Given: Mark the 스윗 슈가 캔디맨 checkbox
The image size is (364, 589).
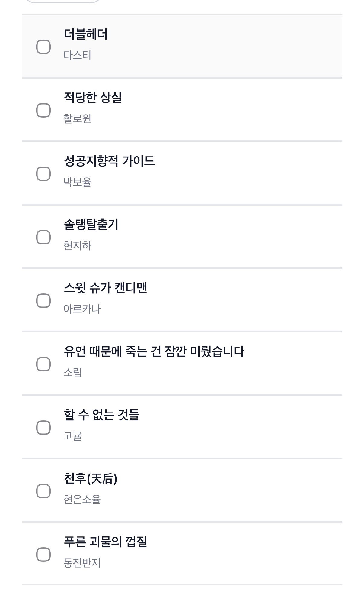Looking at the screenshot, I should tap(43, 301).
